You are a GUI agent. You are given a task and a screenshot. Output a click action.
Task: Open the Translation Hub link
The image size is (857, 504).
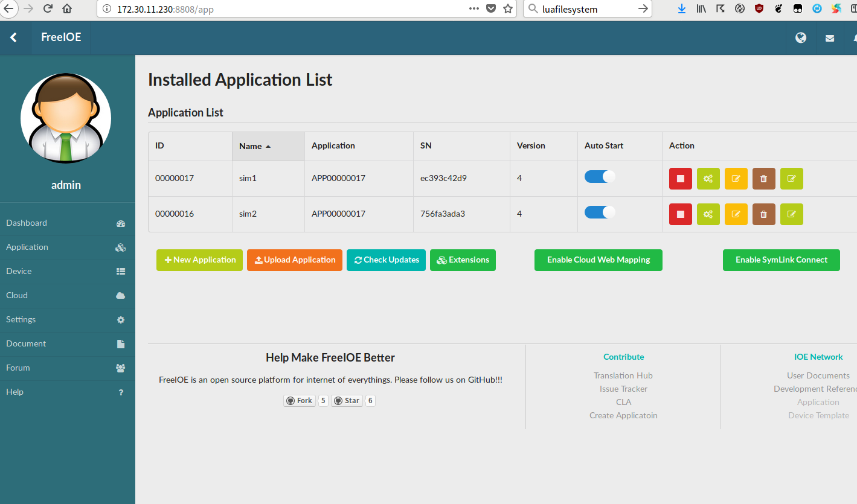point(623,375)
